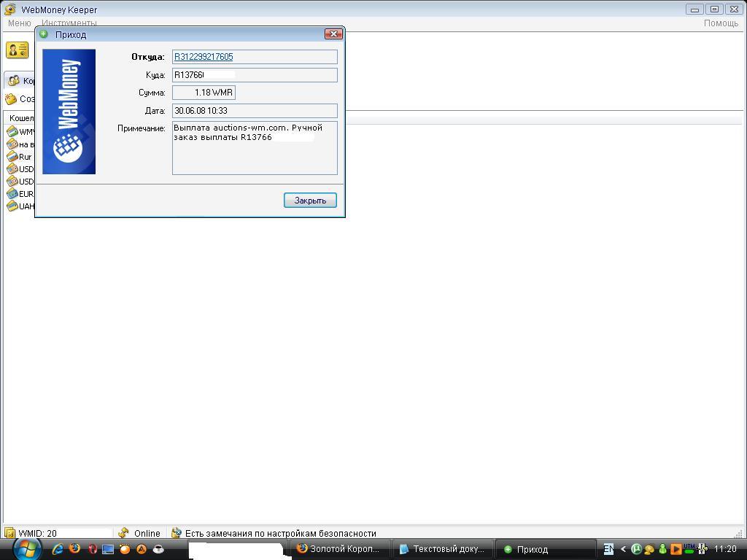This screenshot has height=560, width=747.
Task: Open the Windows Start orb
Action: (x=26, y=548)
